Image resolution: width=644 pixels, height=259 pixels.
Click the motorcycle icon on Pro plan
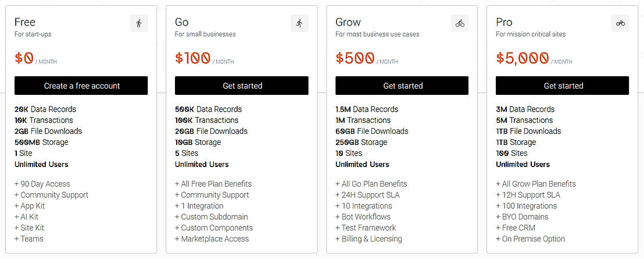point(620,23)
